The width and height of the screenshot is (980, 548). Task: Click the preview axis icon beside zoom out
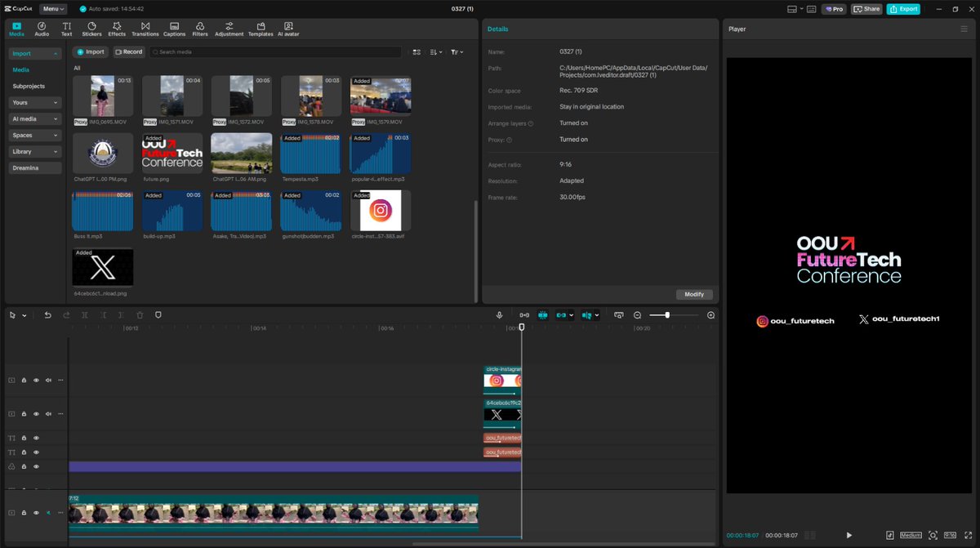[x=618, y=315]
